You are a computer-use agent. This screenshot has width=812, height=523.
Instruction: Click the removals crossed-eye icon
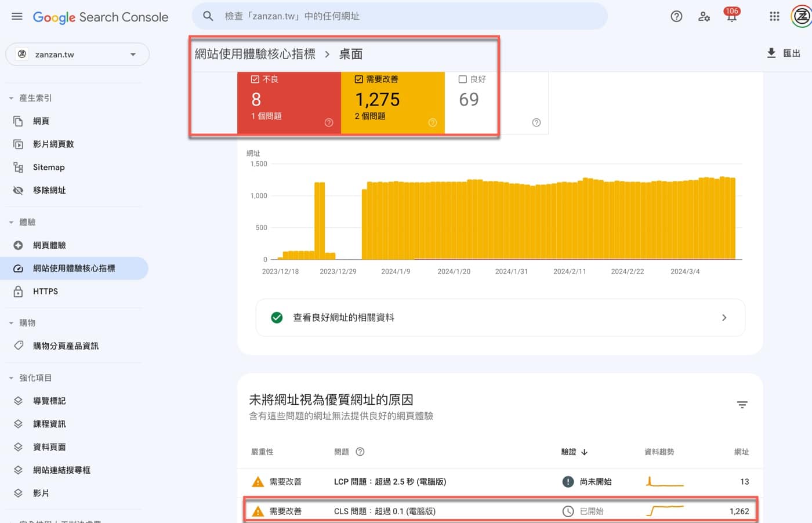(18, 190)
